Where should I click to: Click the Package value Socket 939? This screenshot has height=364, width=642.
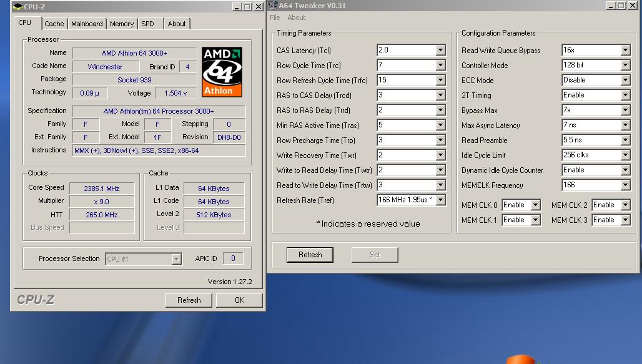click(x=134, y=80)
